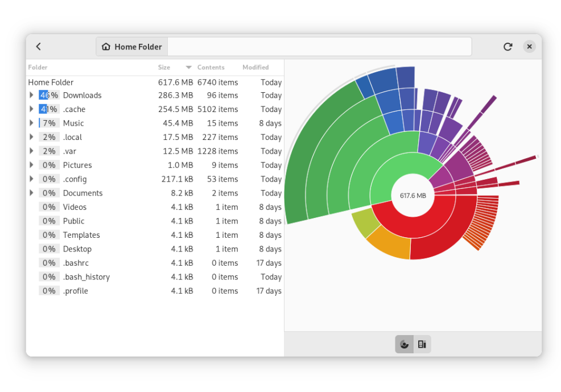
Task: Rescan folder with the reload icon
Action: point(508,47)
